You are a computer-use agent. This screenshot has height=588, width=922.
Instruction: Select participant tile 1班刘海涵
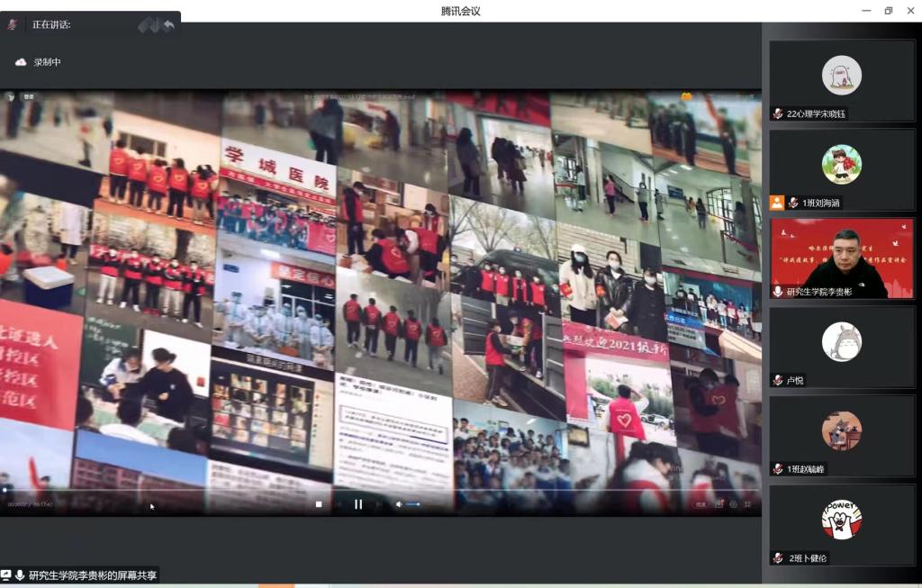(841, 168)
